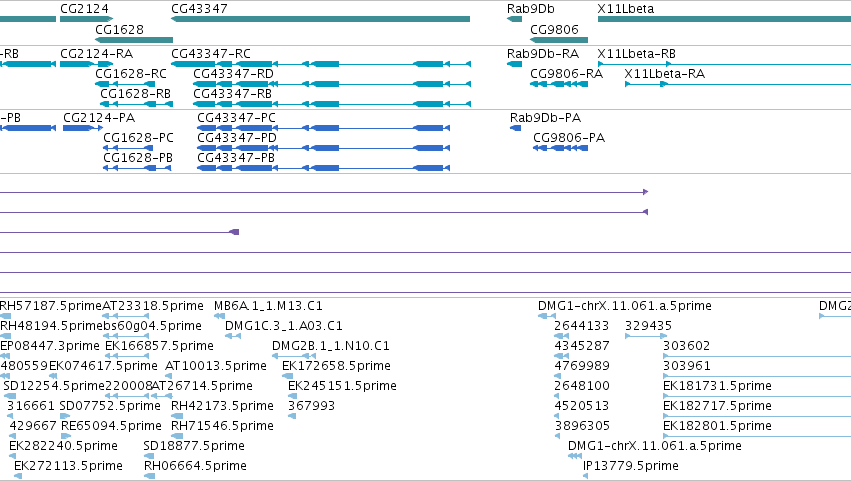Select EST label EK182717.5prime
Screen dimensions: 851x481
point(717,406)
